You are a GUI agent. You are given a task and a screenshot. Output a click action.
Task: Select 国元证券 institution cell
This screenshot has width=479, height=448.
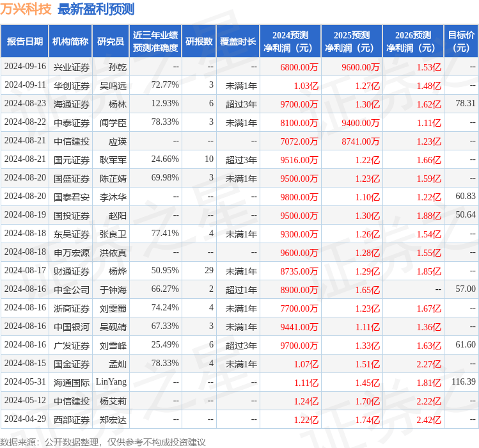click(72, 160)
